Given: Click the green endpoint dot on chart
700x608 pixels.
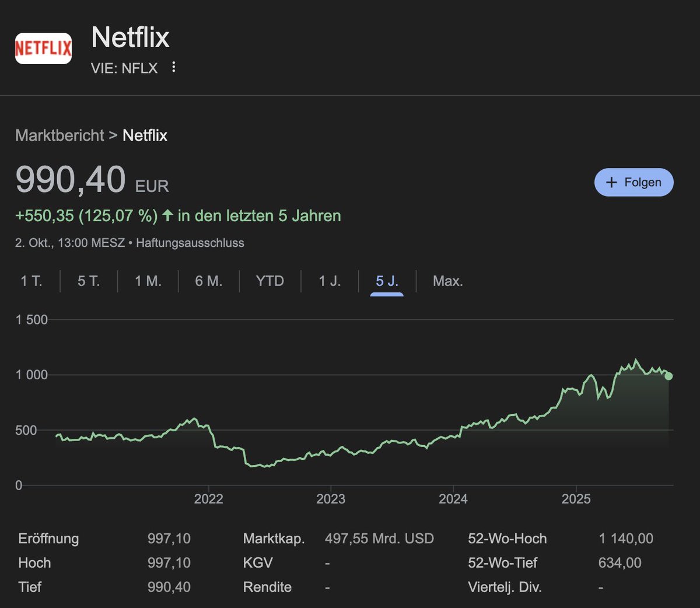Looking at the screenshot, I should click(668, 376).
